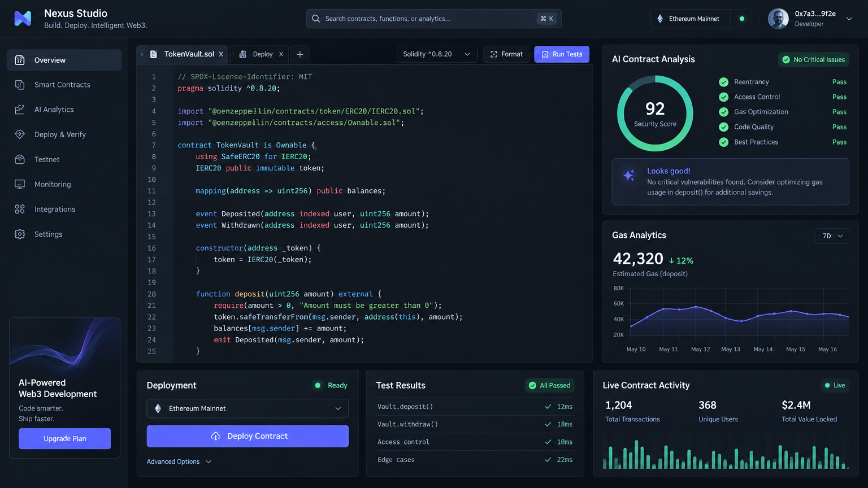Viewport: 868px width, 488px height.
Task: Open the Solidity ^0.8.20 version dropdown
Action: point(437,54)
